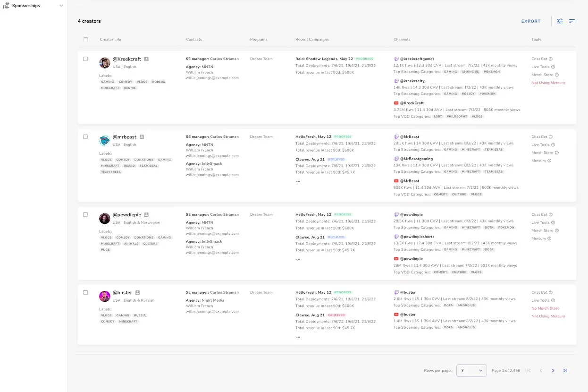
Task: Click the Twitch icon for @MrBeastgaming
Action: tap(396, 159)
